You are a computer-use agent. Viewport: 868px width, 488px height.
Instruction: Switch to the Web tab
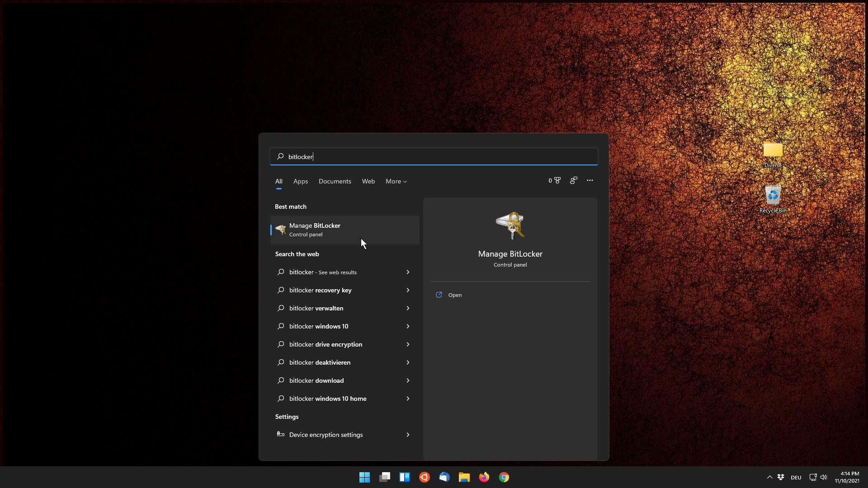tap(368, 181)
